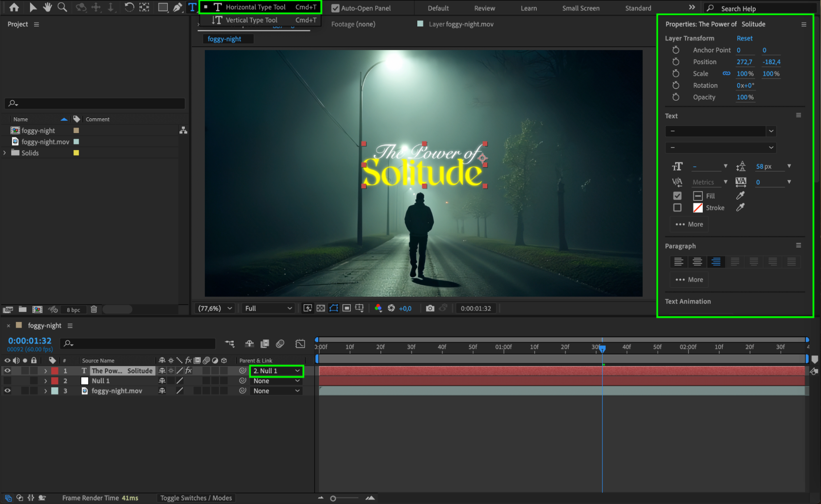Click Toggle Switches / Modes button

[x=196, y=498]
